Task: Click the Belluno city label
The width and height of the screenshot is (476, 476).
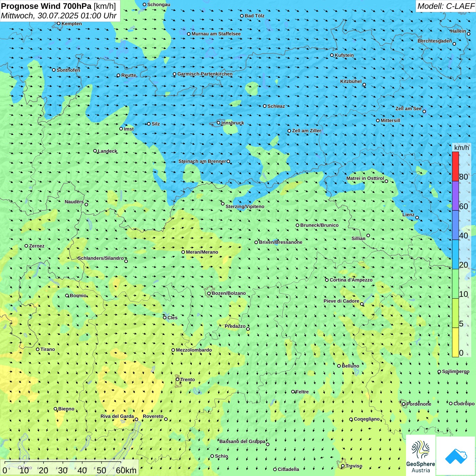Action: point(350,366)
